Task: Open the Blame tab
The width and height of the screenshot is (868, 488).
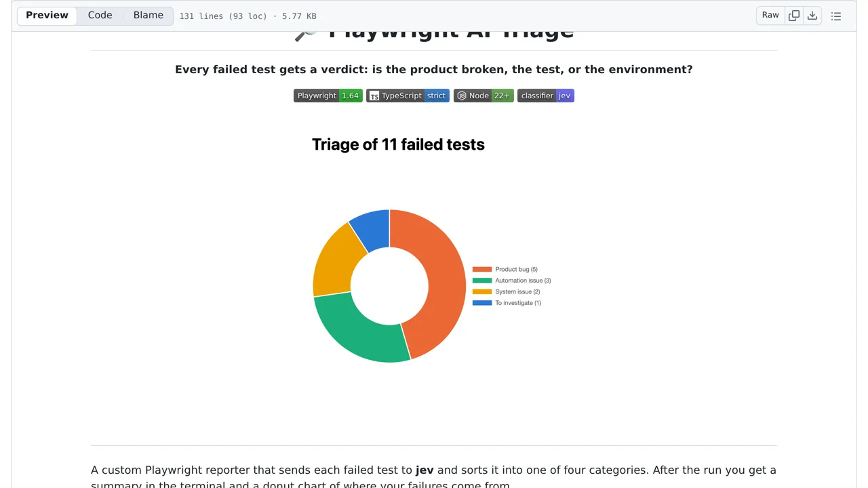Action: [149, 16]
